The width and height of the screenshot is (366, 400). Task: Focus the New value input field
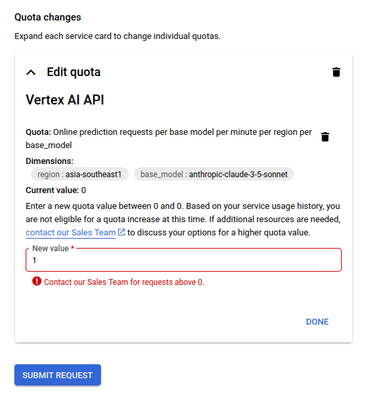[184, 260]
